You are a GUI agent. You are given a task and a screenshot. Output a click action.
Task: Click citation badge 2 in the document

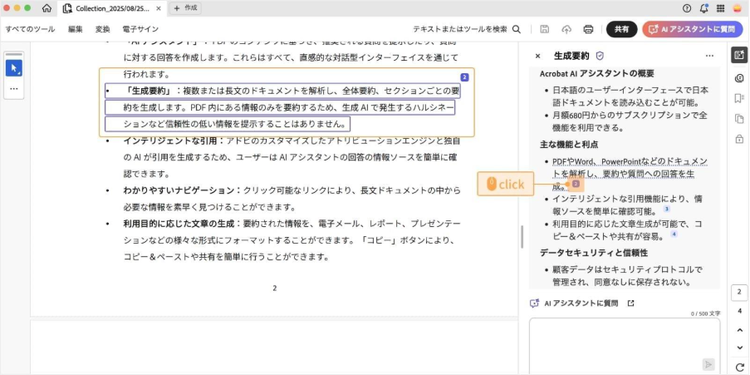click(x=464, y=77)
